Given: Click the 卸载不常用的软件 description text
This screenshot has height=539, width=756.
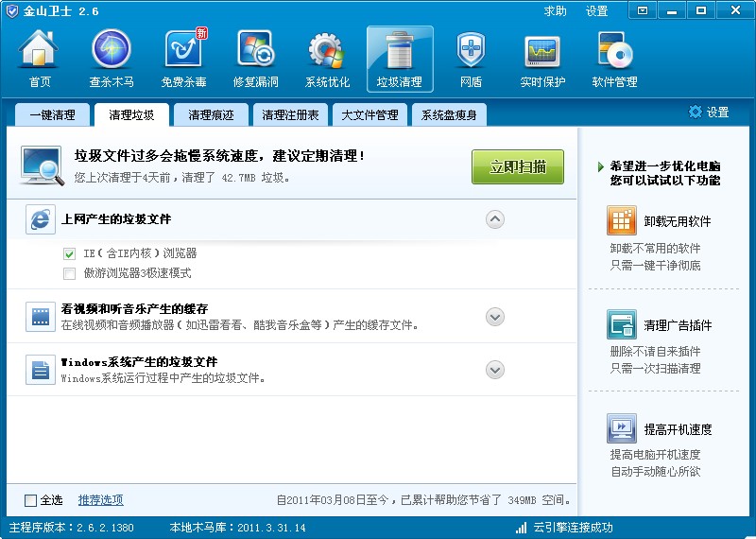Looking at the screenshot, I should pos(655,249).
